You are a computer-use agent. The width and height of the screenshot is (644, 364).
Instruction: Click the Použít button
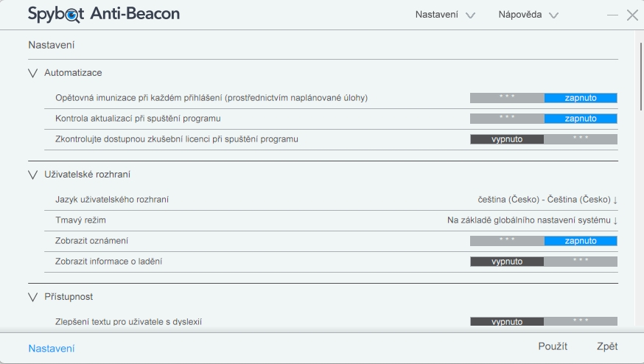click(552, 346)
